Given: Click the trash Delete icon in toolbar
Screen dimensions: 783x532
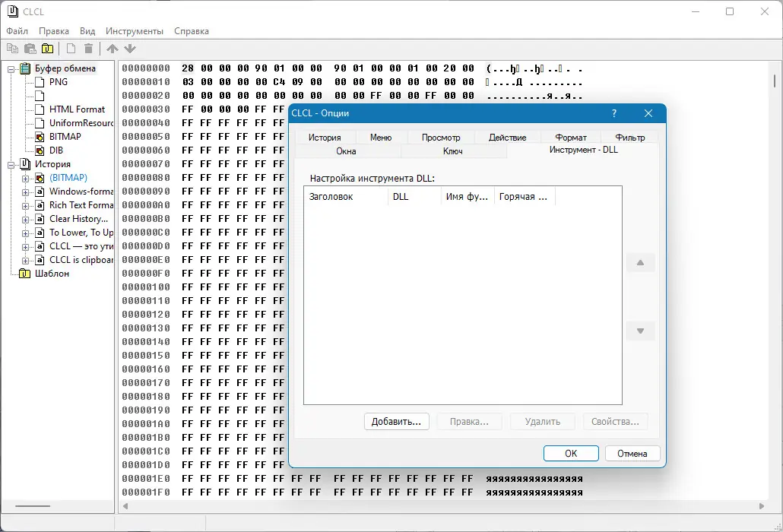Looking at the screenshot, I should pos(88,49).
